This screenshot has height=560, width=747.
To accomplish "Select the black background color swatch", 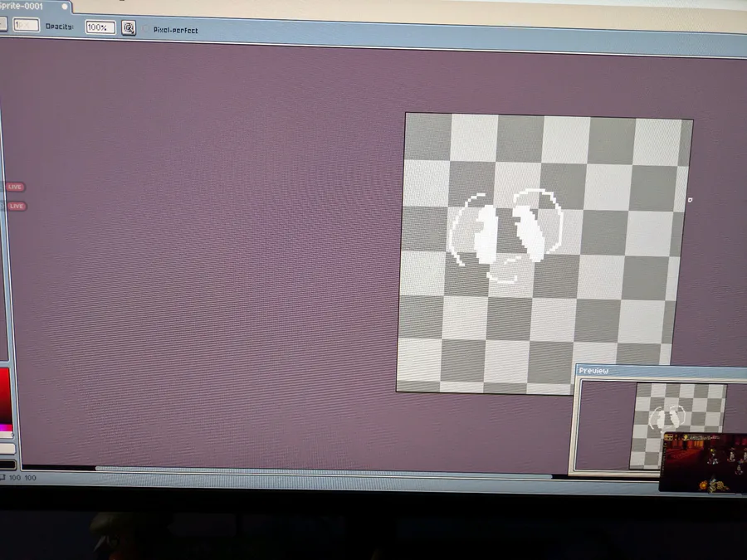I will (7, 464).
